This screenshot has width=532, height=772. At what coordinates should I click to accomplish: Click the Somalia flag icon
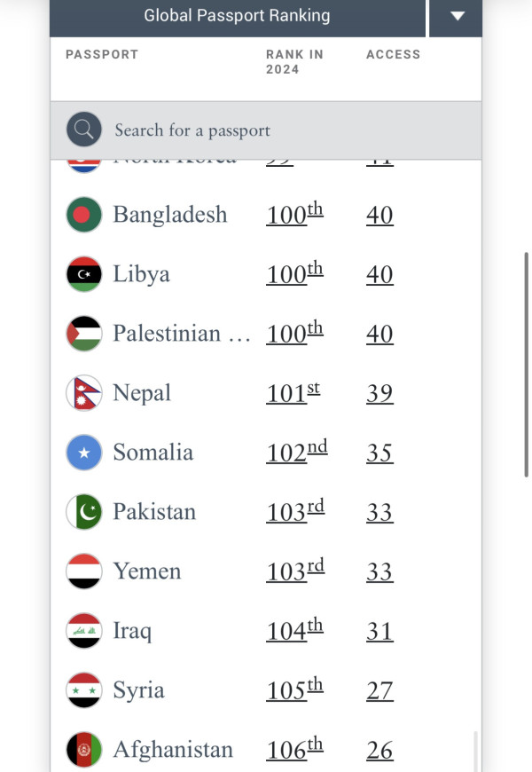point(84,453)
